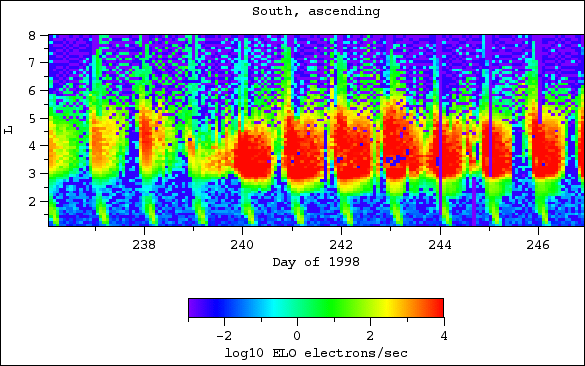Click the colorbar tick label 2
This screenshot has width=585, height=366.
pyautogui.click(x=370, y=336)
